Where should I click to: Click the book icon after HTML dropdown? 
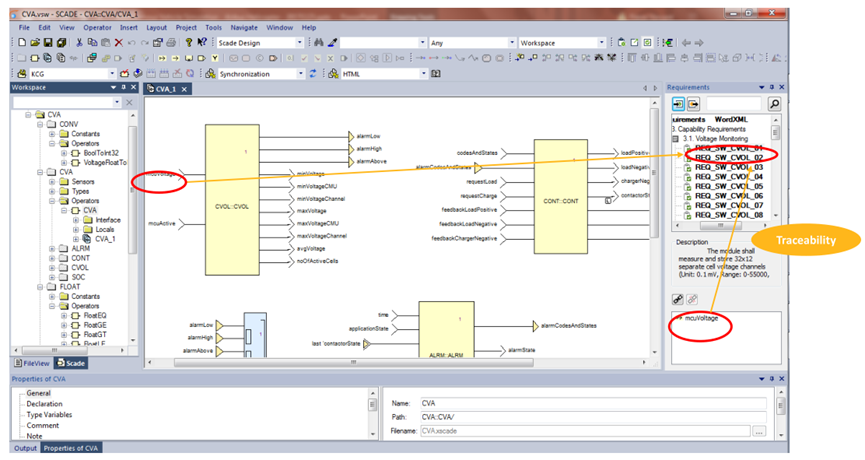point(436,73)
